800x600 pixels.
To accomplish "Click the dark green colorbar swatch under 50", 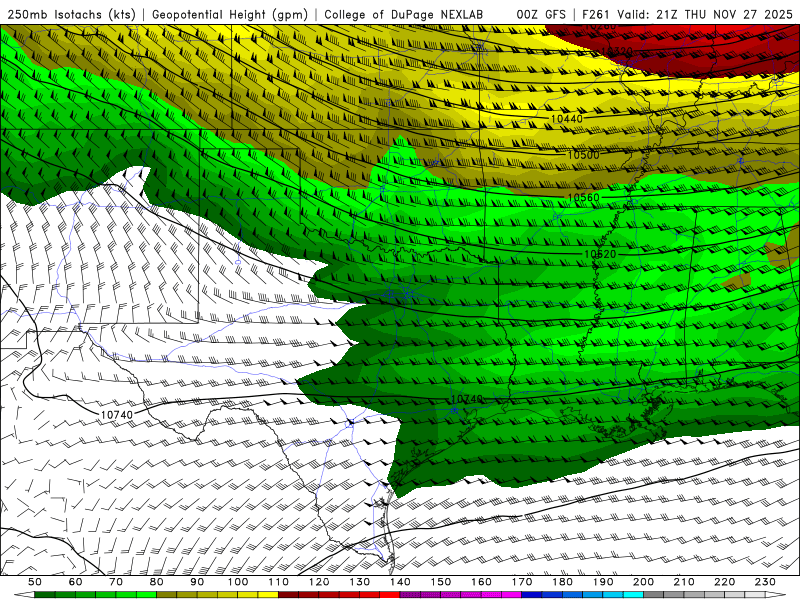I will 45,595.
